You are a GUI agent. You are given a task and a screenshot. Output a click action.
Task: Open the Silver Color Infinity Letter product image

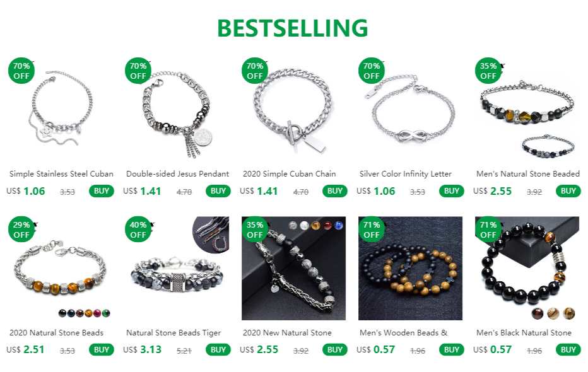(410, 110)
